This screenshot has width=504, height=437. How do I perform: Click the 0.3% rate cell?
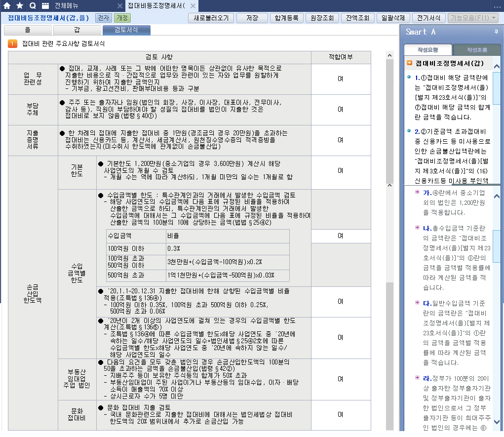(228, 248)
